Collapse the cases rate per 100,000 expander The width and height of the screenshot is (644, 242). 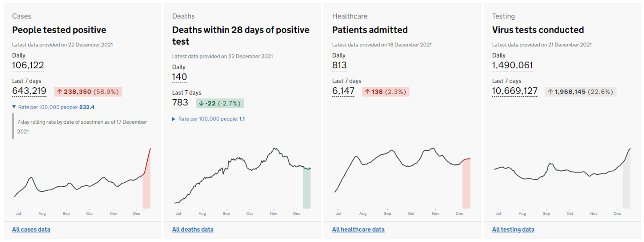tap(53, 107)
